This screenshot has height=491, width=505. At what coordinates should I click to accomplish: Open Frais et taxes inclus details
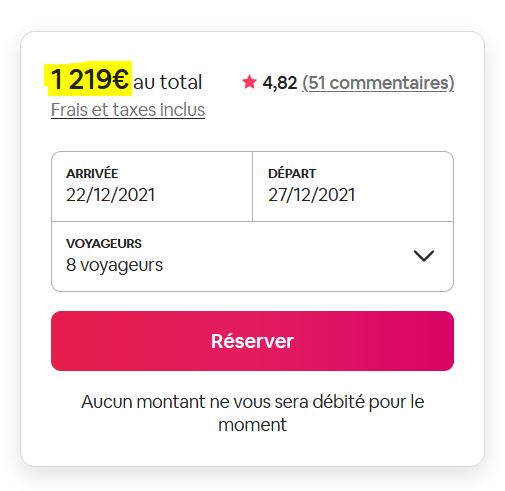coord(128,110)
